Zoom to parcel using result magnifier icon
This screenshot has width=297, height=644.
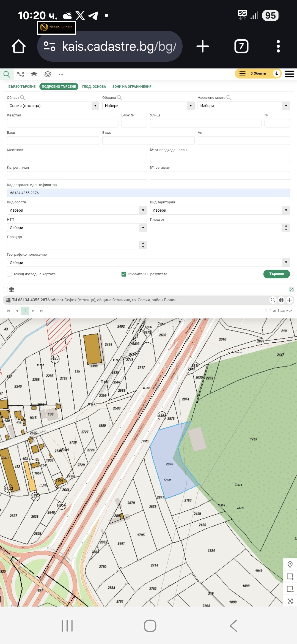[x=273, y=300]
